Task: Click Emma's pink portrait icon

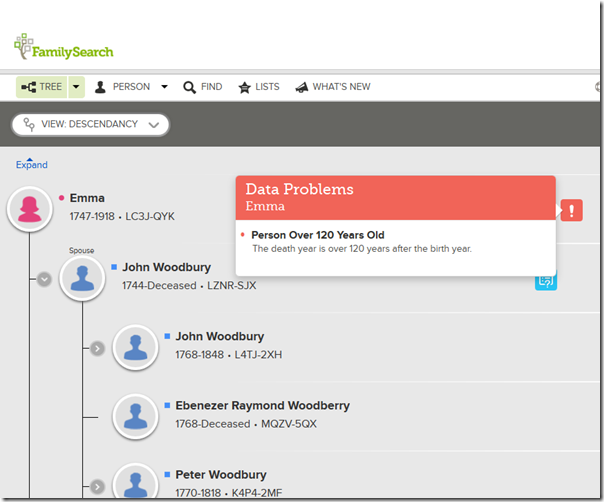Action: [x=30, y=209]
